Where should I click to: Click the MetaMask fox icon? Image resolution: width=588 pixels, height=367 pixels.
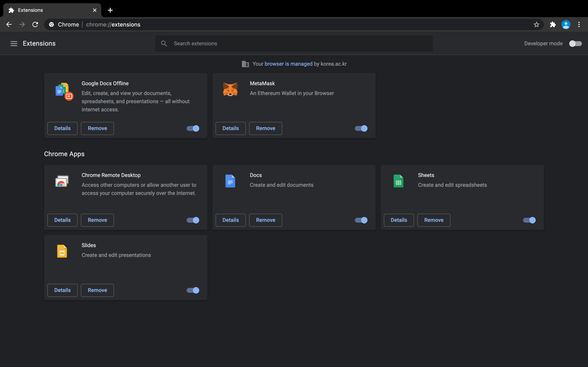230,89
